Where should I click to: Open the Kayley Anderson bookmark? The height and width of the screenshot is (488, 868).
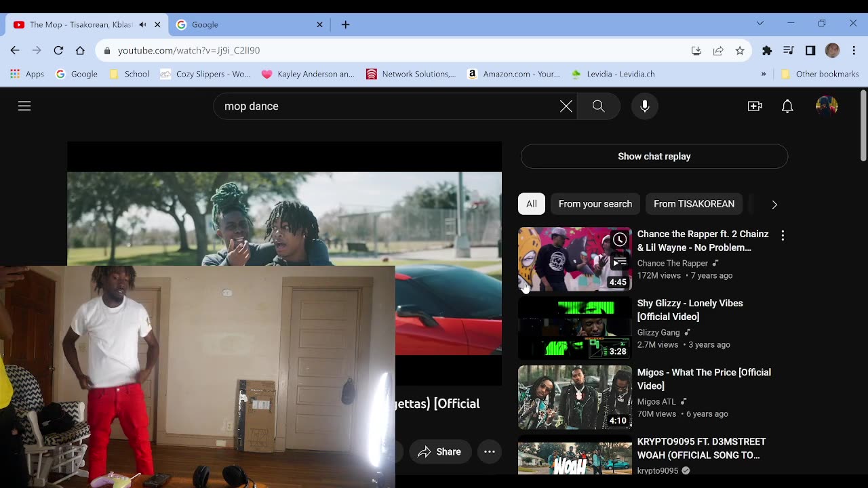click(x=308, y=74)
